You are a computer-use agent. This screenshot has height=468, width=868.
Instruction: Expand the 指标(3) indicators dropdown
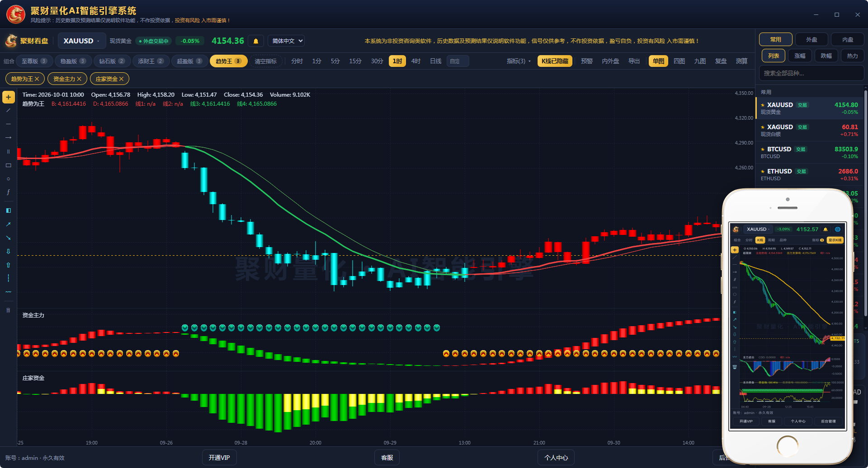[x=519, y=61]
